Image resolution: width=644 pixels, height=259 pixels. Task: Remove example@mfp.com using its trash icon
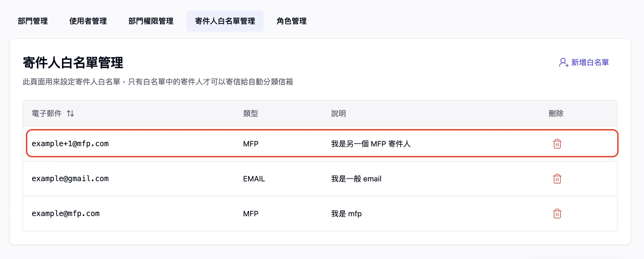[x=557, y=214]
